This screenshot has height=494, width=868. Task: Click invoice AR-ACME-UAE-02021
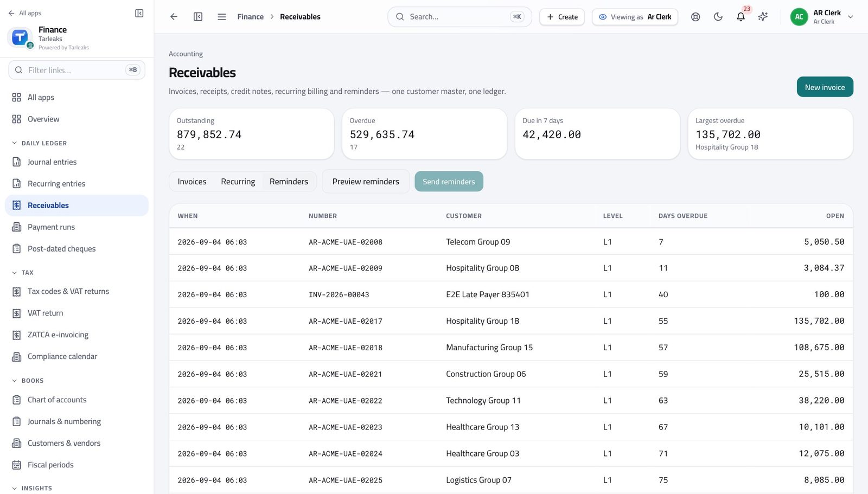pos(346,374)
